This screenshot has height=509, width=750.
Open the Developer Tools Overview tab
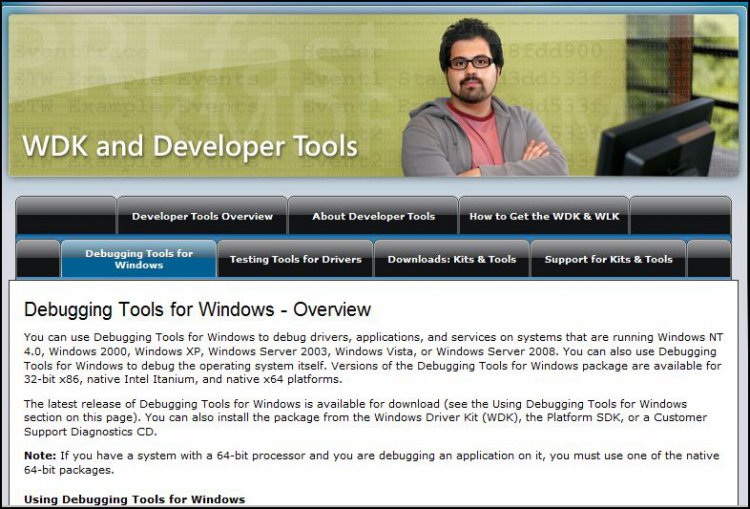[x=202, y=216]
